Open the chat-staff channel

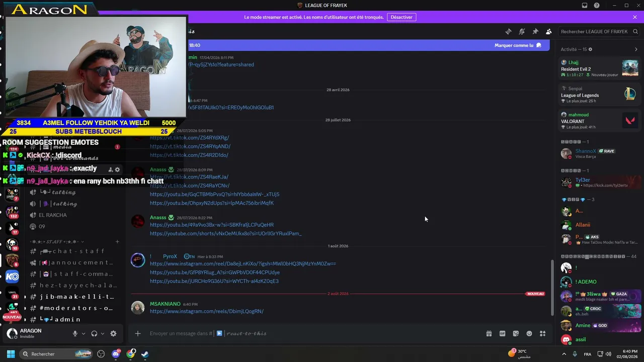72,251
